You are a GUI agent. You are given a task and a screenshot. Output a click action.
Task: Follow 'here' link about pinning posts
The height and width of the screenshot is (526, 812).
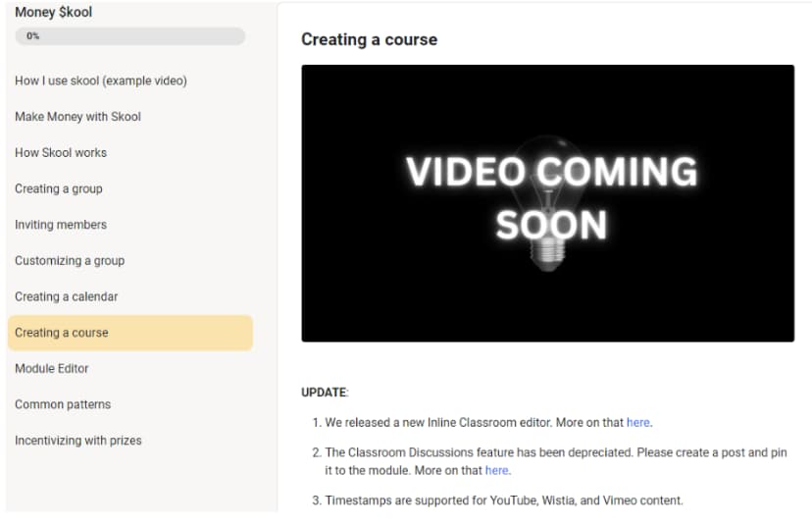click(x=496, y=470)
